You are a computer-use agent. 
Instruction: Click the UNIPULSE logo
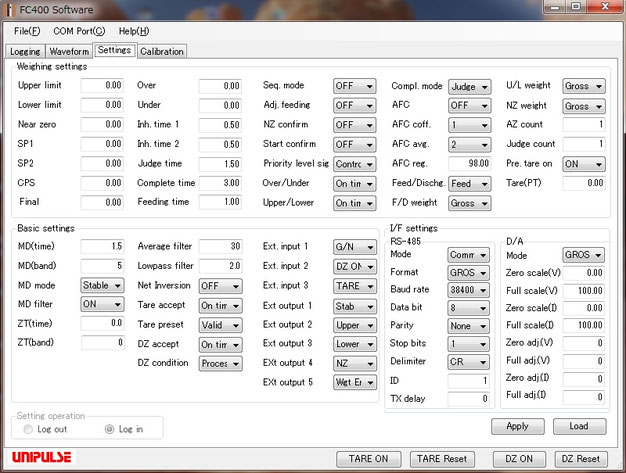tap(40, 458)
